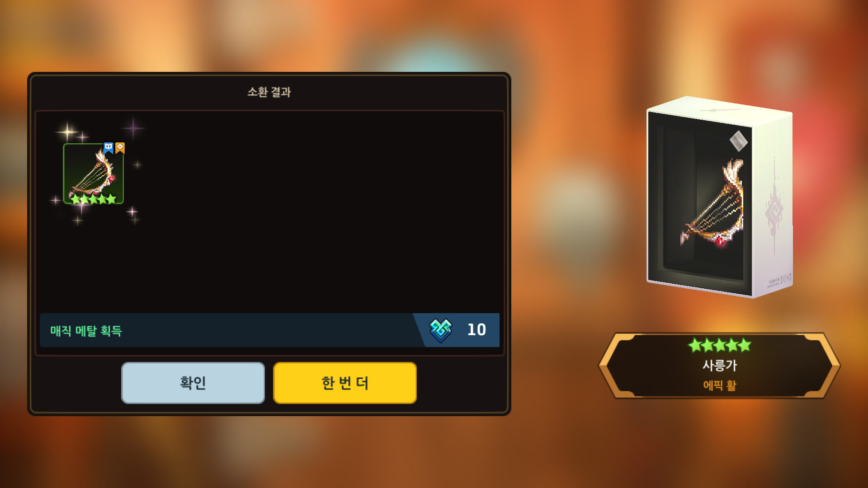Click the yellow 한 번 더 button

(x=345, y=383)
